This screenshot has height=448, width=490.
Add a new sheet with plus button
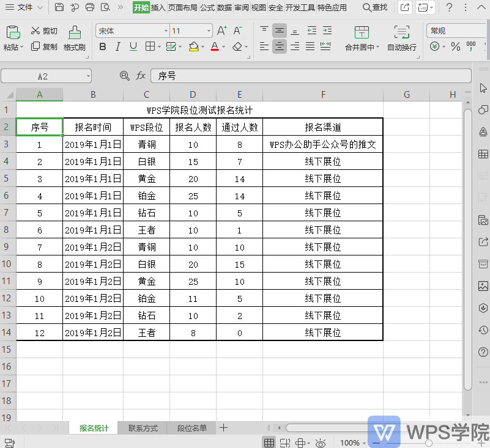[x=223, y=428]
